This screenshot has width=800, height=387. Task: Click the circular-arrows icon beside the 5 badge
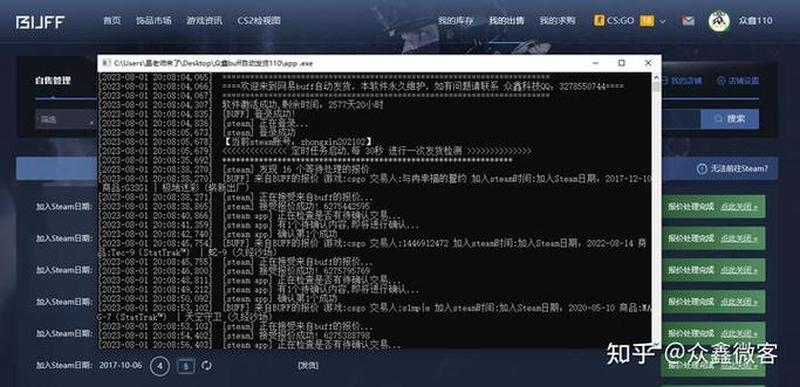pyautogui.click(x=207, y=365)
